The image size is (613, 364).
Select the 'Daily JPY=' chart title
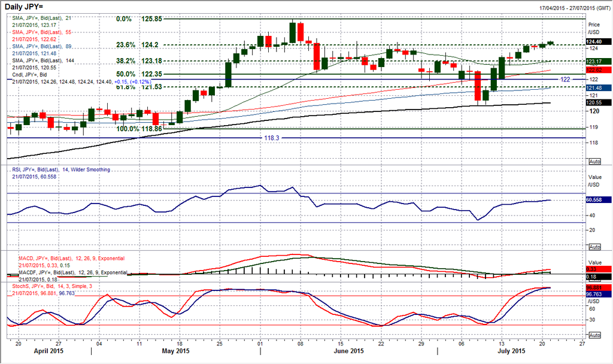pyautogui.click(x=24, y=7)
